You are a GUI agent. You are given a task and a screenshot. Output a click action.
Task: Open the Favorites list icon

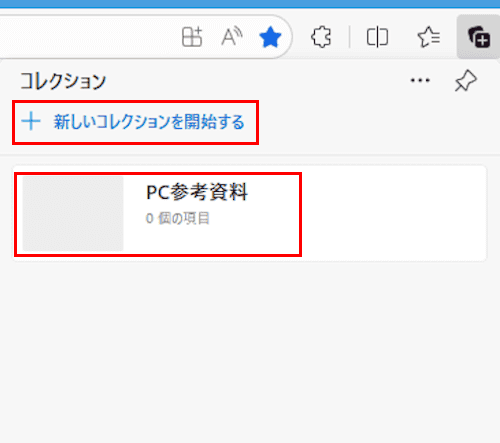click(429, 37)
